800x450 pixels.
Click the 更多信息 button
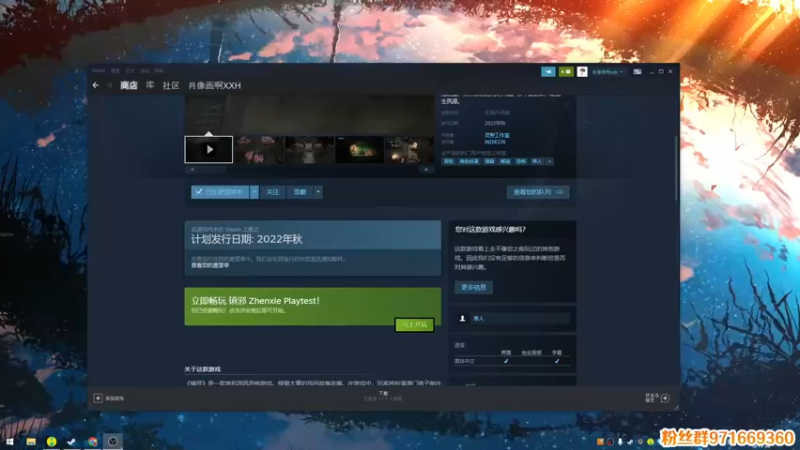[x=473, y=287]
